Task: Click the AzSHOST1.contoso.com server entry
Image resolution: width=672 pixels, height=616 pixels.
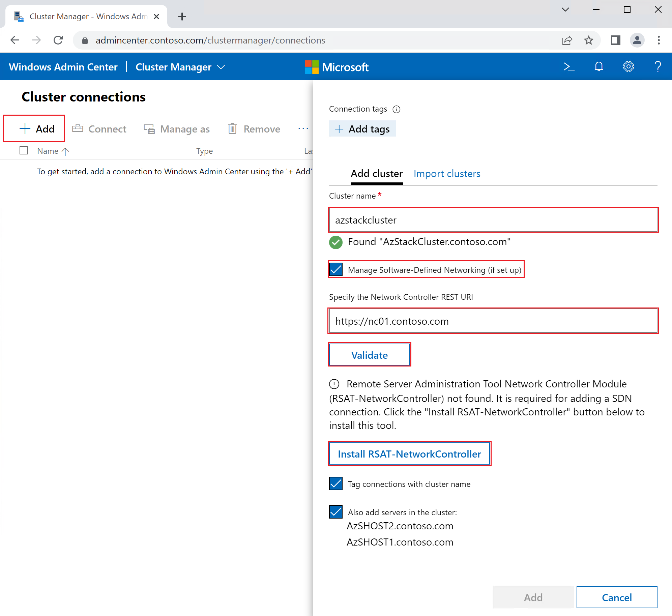Action: [x=400, y=542]
